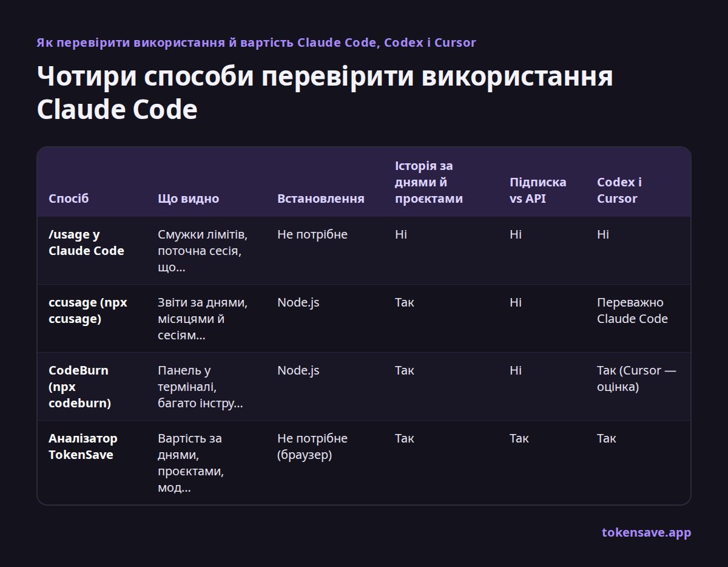Image resolution: width=728 pixels, height=567 pixels.
Task: Select the 'CodeBurn (npx codeburn)' row name
Action: pyautogui.click(x=79, y=387)
